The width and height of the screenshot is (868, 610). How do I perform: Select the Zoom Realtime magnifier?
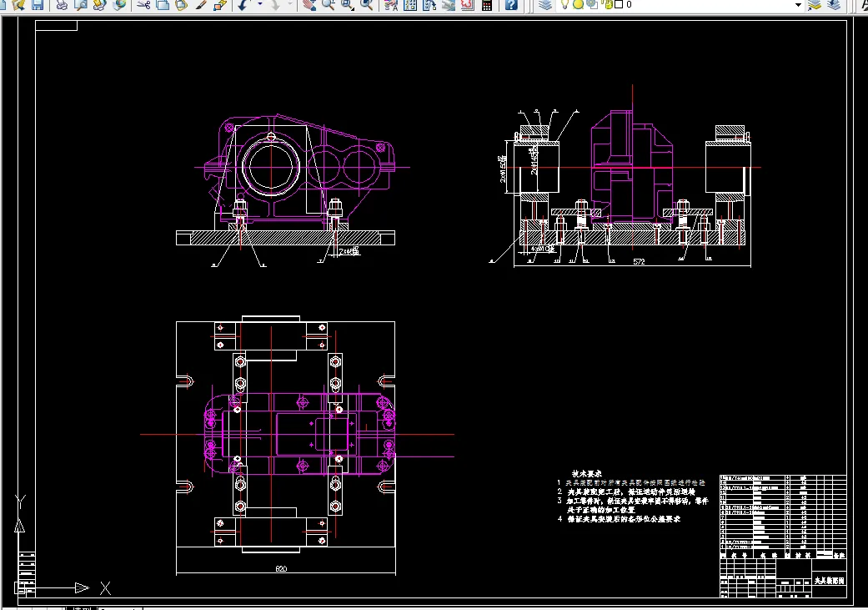329,5
